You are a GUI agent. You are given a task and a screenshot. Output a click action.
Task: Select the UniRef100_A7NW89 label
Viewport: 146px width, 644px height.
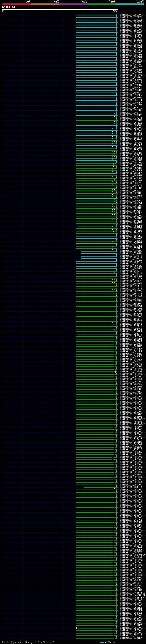coord(131,32)
